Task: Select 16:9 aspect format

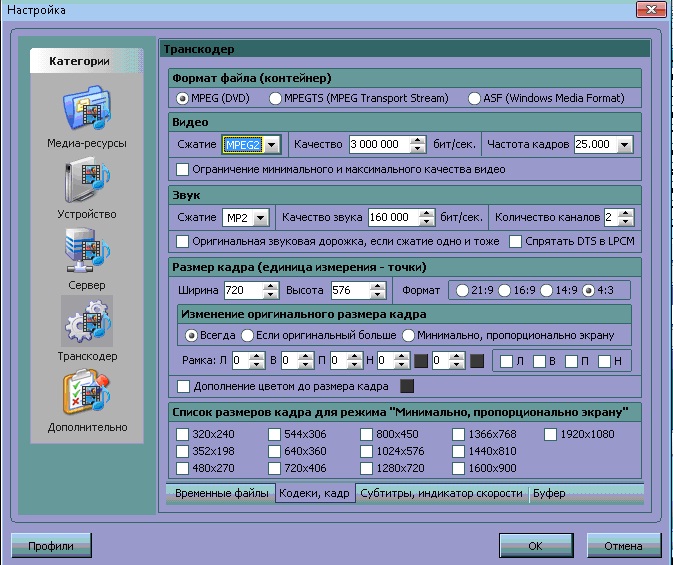Action: coord(504,291)
